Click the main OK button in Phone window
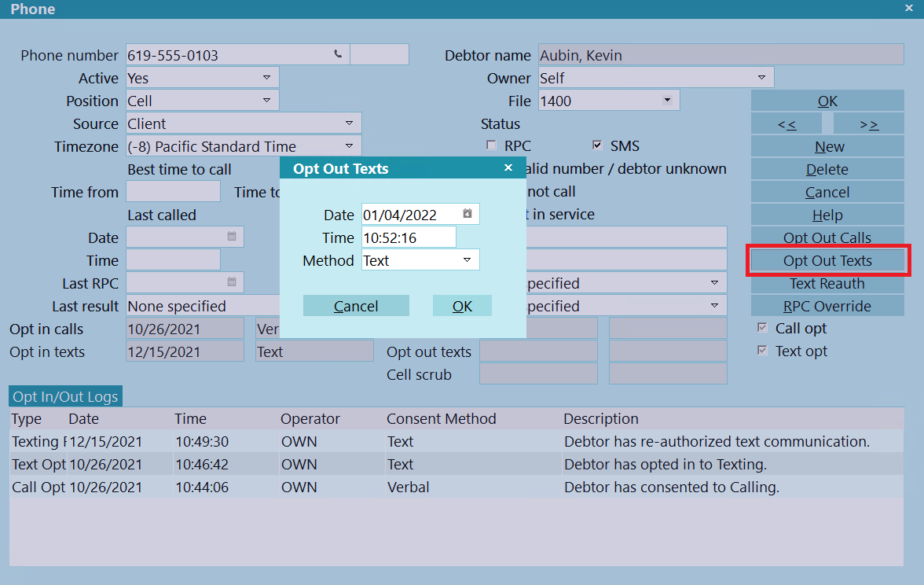This screenshot has height=585, width=924. click(x=827, y=101)
